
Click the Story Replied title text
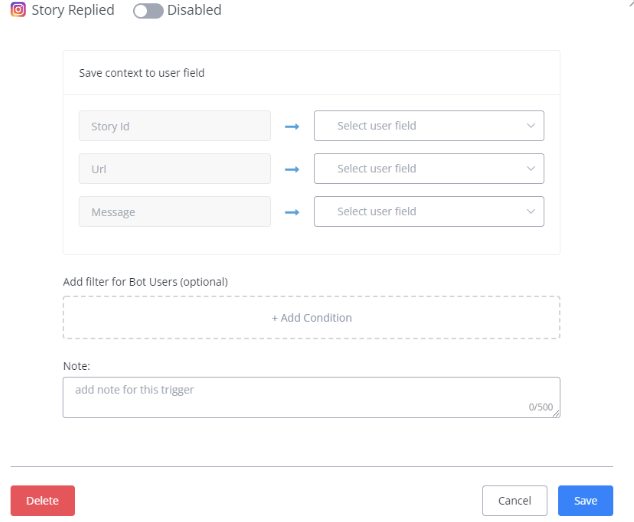[73, 10]
